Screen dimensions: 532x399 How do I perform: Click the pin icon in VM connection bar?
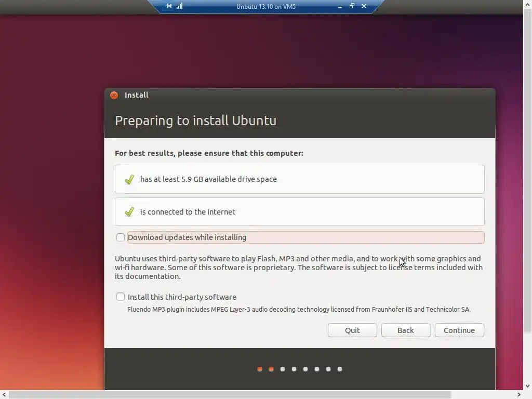tap(169, 6)
